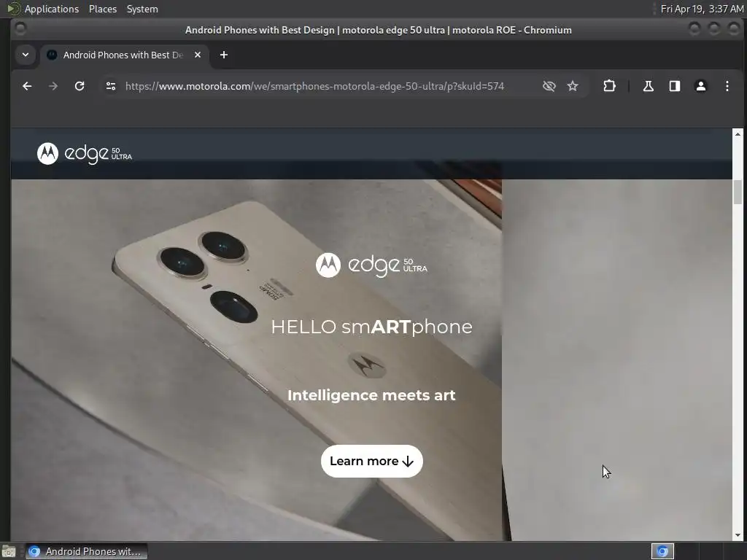Open a new tab
This screenshot has height=560, width=747.
(224, 55)
